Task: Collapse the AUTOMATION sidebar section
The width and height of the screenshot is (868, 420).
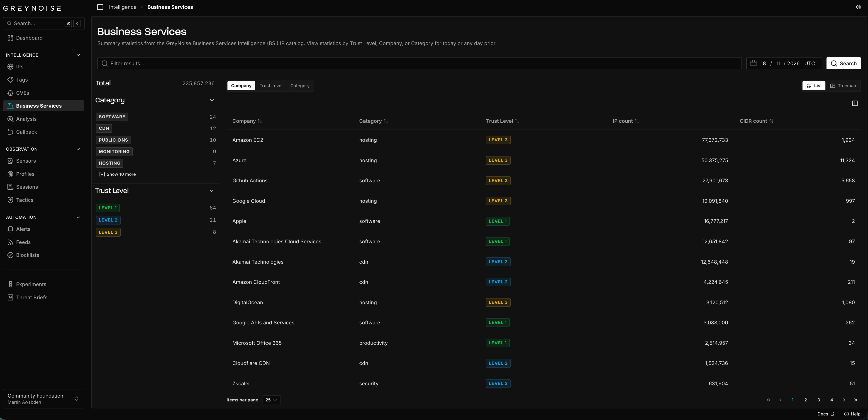Action: (x=78, y=217)
